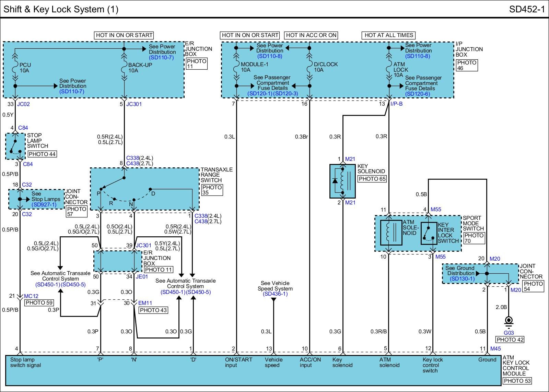Click the G03 ground point label
The height and width of the screenshot is (392, 549).
509,333
